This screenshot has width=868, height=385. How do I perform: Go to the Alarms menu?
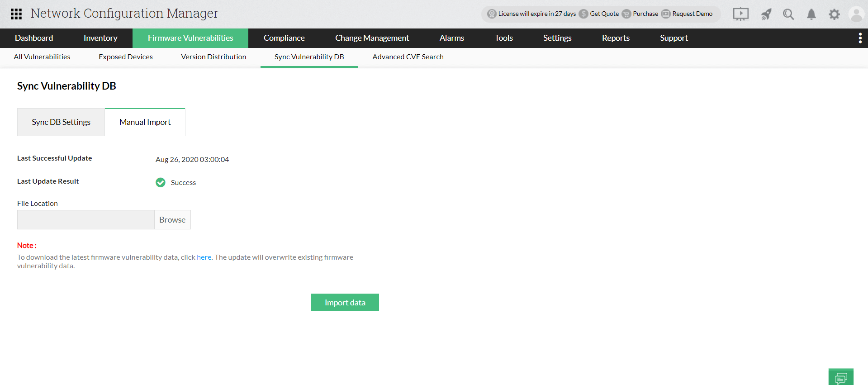click(452, 38)
